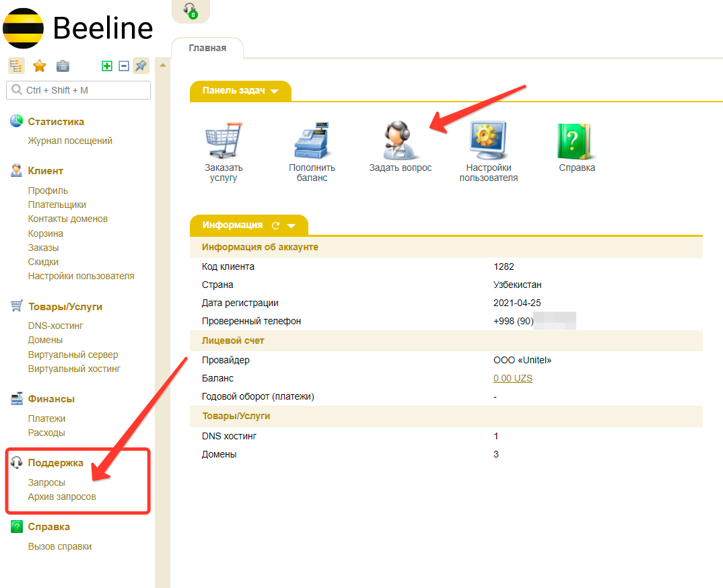Click the Статистика pie chart icon
This screenshot has height=588, width=723.
pos(16,121)
